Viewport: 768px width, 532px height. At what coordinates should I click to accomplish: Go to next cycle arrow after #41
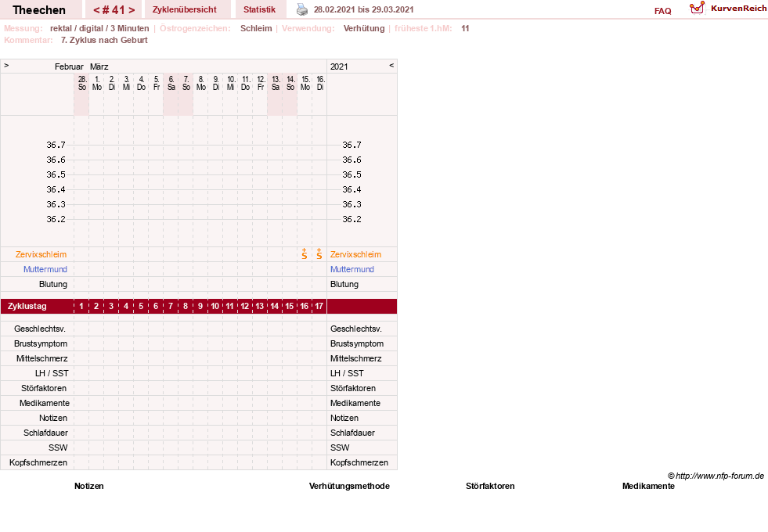tap(132, 10)
